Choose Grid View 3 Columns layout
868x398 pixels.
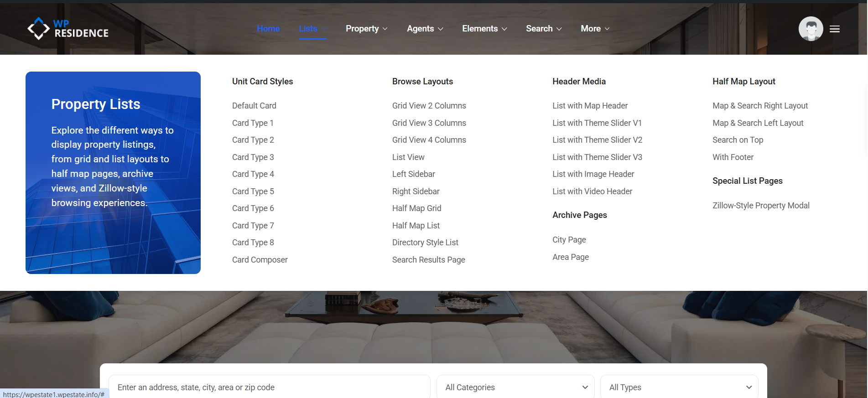pos(429,123)
